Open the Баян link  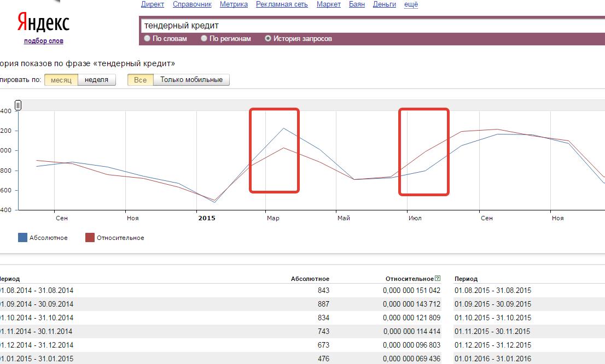coord(357,4)
